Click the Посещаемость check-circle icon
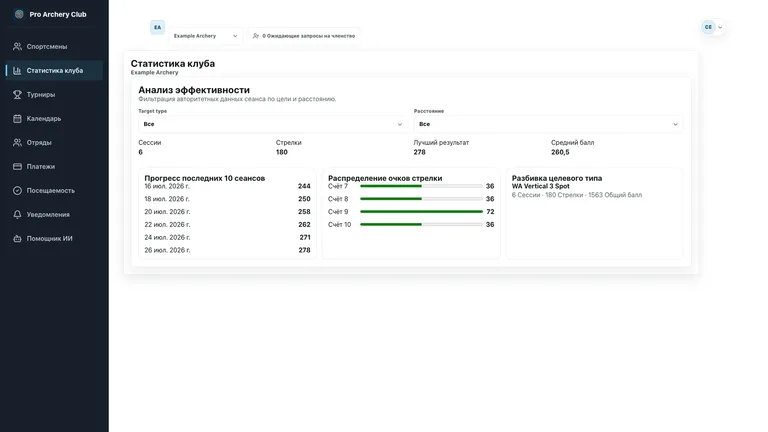The width and height of the screenshot is (768, 432). click(17, 191)
